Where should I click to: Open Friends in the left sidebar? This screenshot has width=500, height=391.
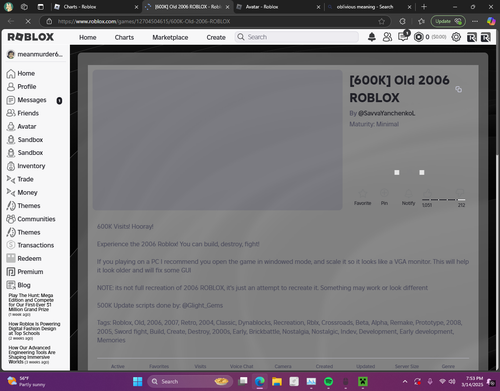click(x=23, y=113)
